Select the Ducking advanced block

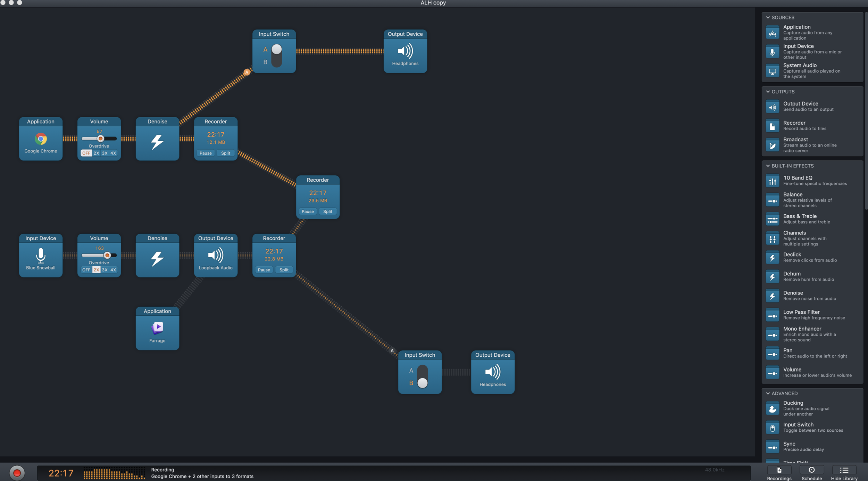point(812,408)
